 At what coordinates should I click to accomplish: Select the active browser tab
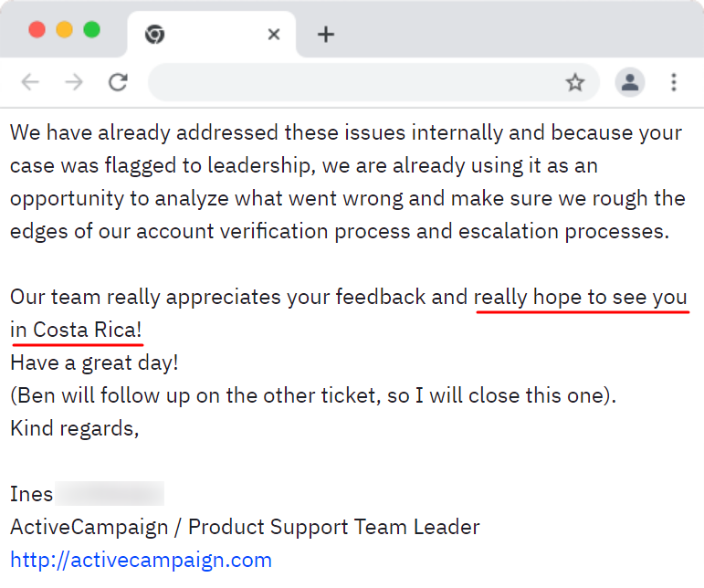tap(212, 34)
